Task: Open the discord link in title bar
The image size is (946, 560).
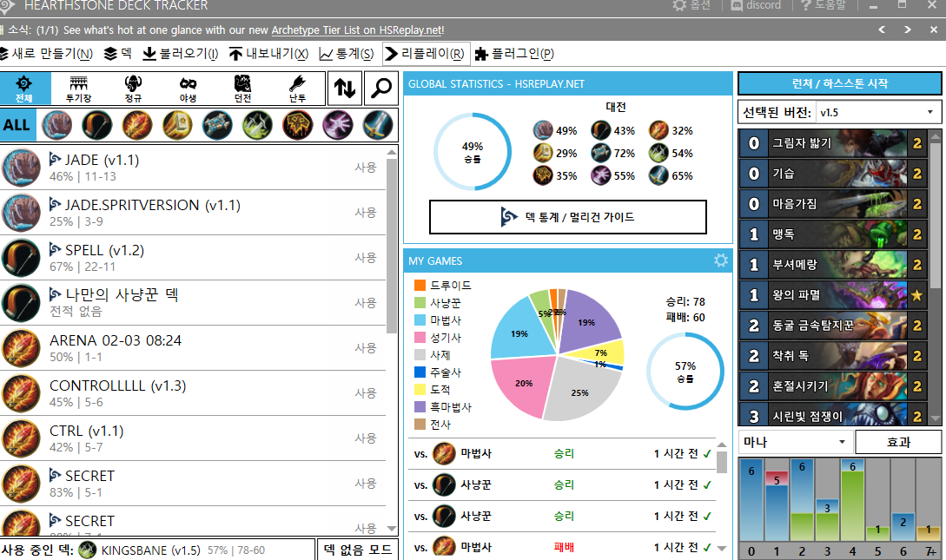Action: pos(756,5)
